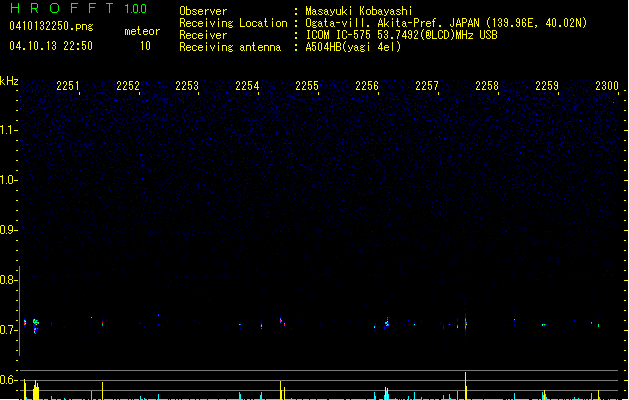The width and height of the screenshot is (629, 400).
Task: Click the Observer label
Action: click(203, 11)
